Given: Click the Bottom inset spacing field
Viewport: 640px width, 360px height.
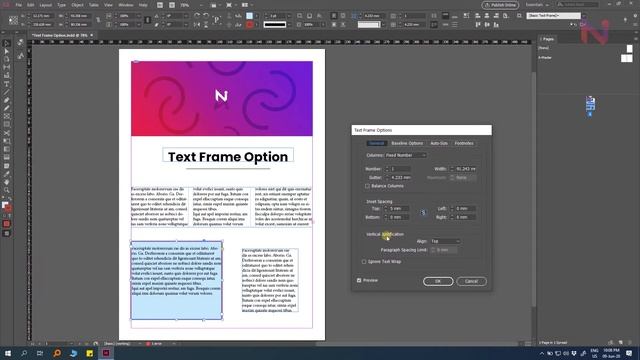Looking at the screenshot, I should coord(399,217).
